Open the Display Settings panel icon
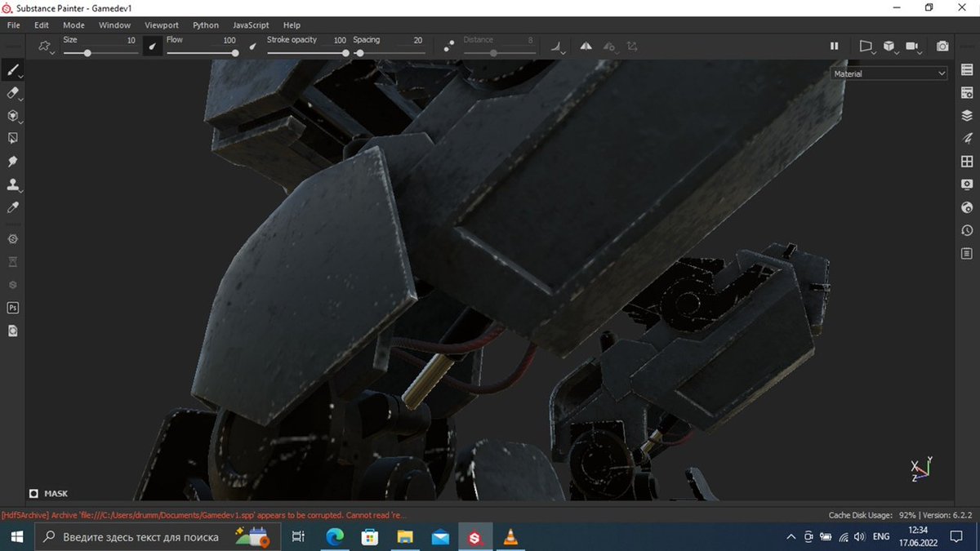 [x=967, y=184]
